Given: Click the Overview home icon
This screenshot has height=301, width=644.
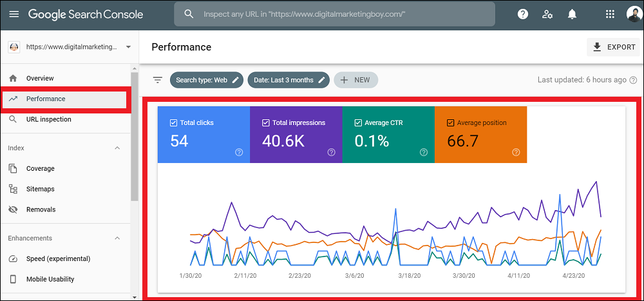Looking at the screenshot, I should [x=13, y=78].
